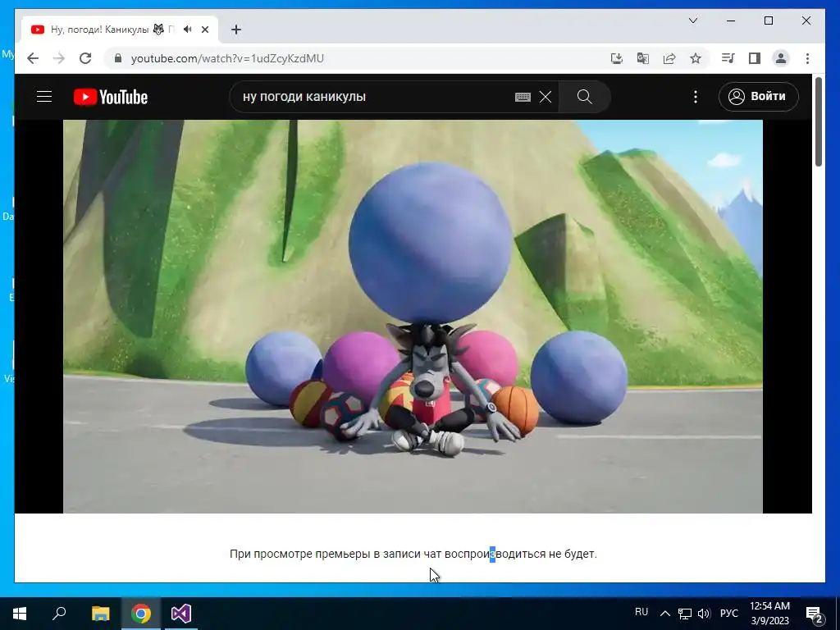Viewport: 840px width, 630px height.
Task: Show hidden tray icons chevron
Action: [x=664, y=614]
